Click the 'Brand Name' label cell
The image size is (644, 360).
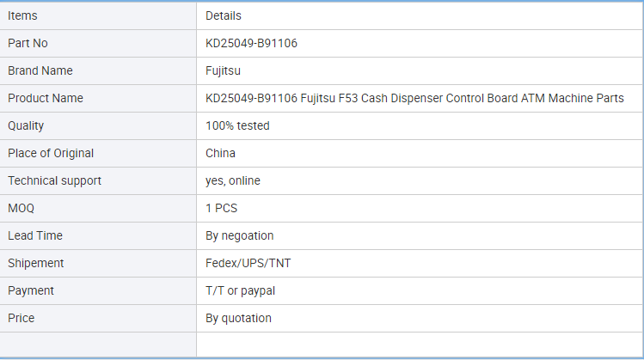tap(98, 70)
